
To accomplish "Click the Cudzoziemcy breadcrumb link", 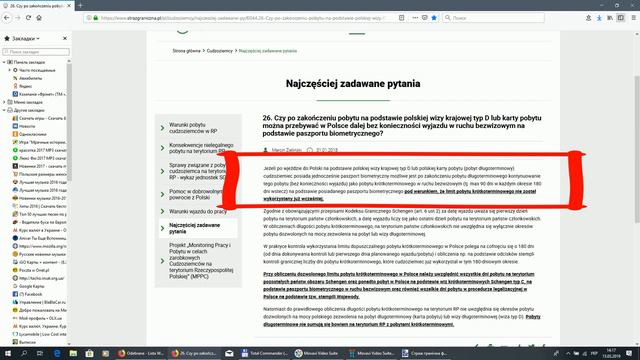I will pyautogui.click(x=220, y=51).
